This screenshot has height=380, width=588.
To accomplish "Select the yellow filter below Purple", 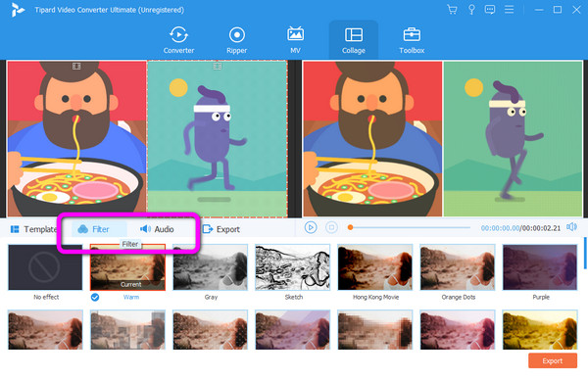I will (x=540, y=330).
